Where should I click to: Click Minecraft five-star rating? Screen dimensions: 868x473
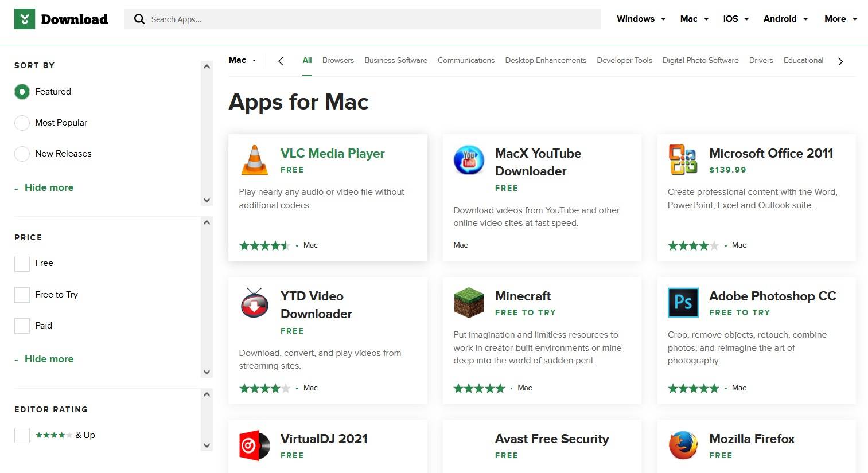[x=479, y=388]
